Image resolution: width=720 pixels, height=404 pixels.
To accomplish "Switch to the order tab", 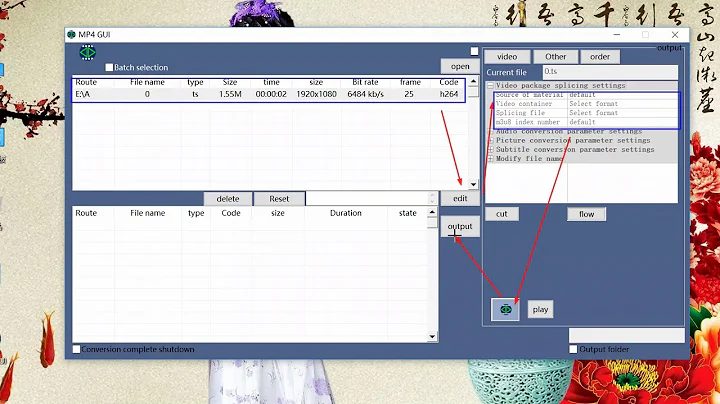I will point(600,56).
